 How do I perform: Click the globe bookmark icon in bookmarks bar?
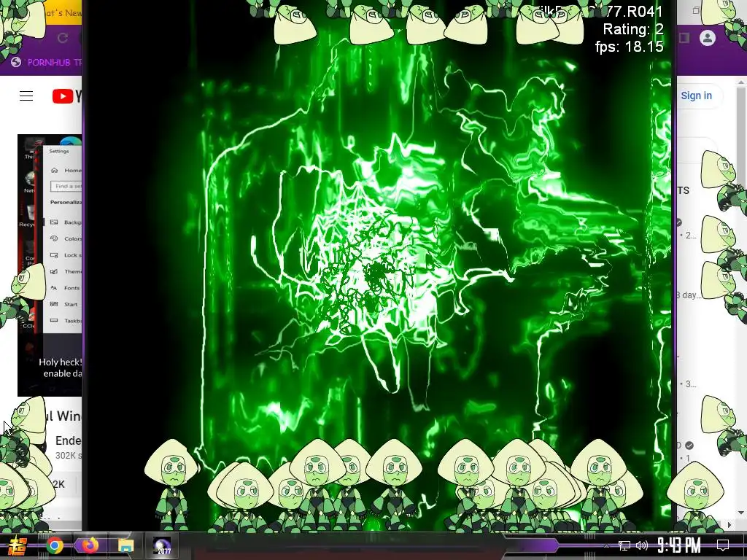(x=16, y=62)
